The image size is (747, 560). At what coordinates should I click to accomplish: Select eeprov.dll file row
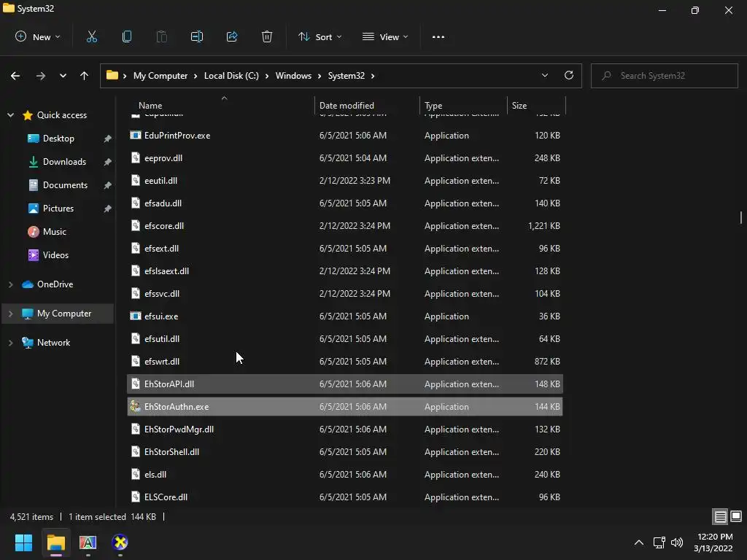(x=345, y=157)
